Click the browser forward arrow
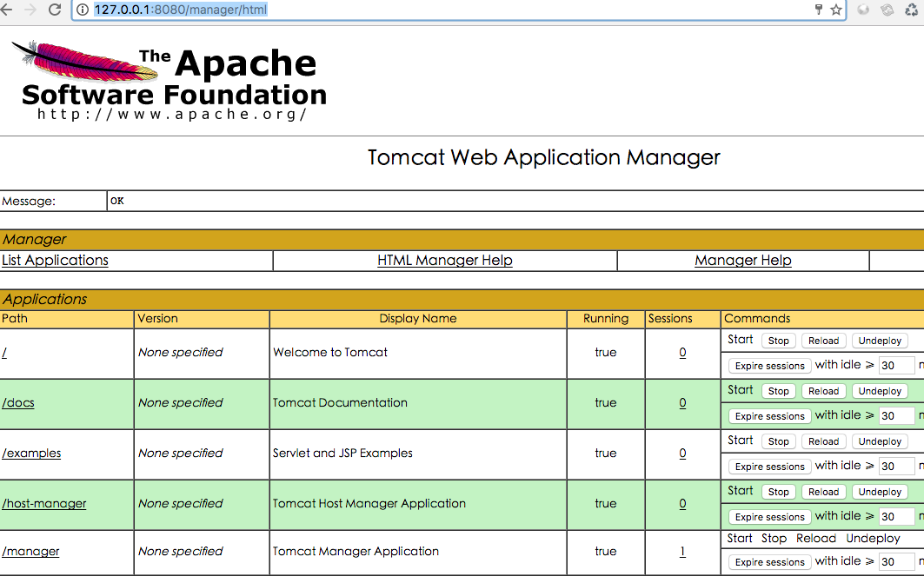This screenshot has height=583, width=924. pyautogui.click(x=30, y=10)
